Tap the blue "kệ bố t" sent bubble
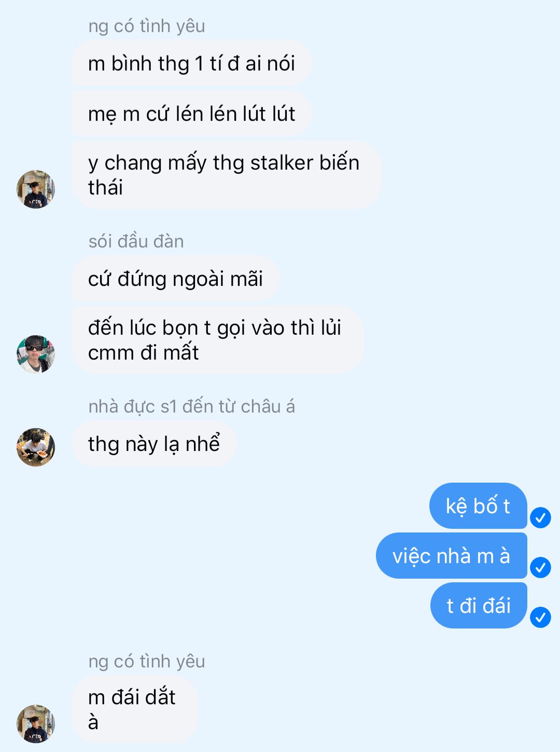560x752 pixels. pyautogui.click(x=478, y=506)
